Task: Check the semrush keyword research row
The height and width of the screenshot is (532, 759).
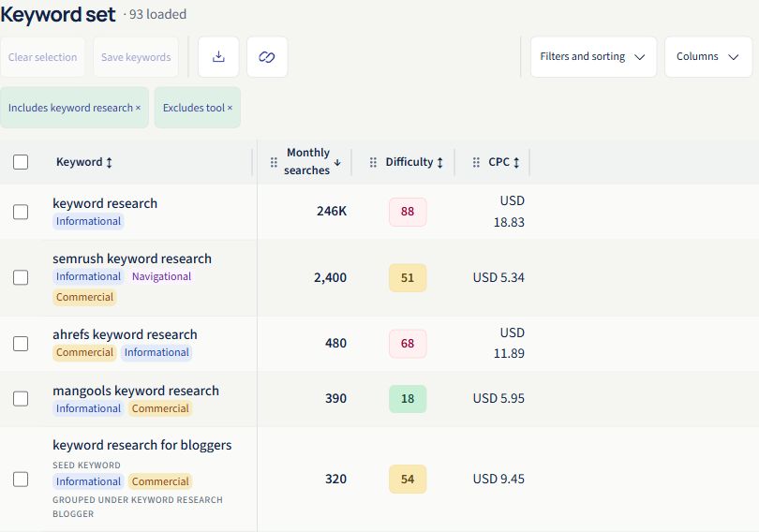Action: tap(21, 277)
